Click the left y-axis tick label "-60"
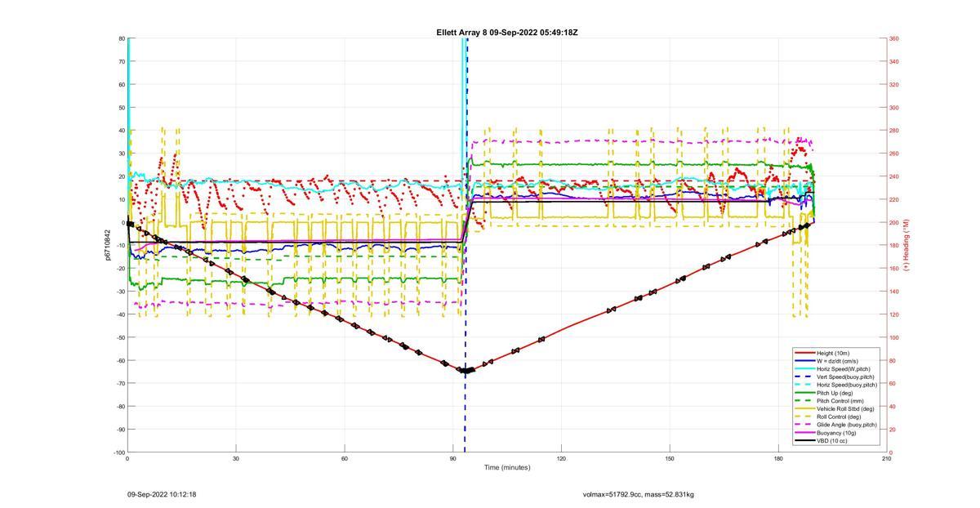Image resolution: width=980 pixels, height=508 pixels. (121, 360)
